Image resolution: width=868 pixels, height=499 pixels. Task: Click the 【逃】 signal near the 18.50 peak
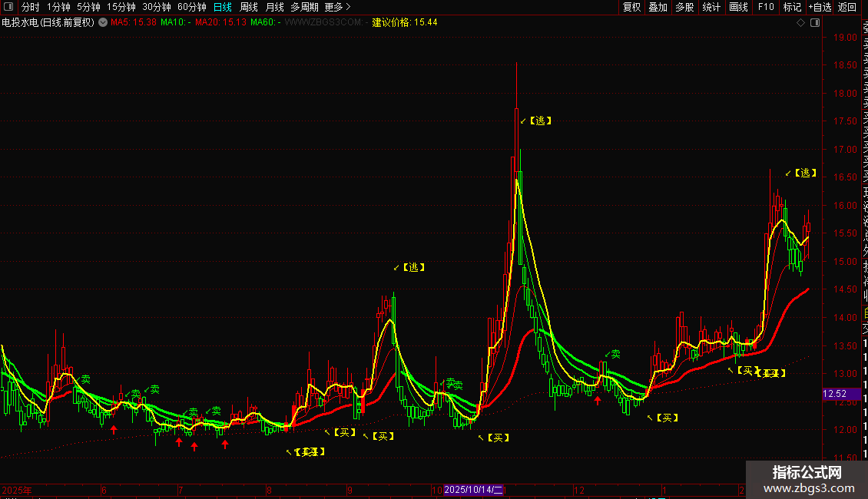540,121
